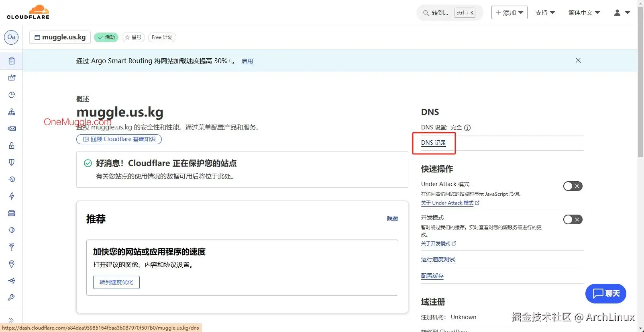Click 运行速度测试 link
This screenshot has width=644, height=332.
click(438, 259)
